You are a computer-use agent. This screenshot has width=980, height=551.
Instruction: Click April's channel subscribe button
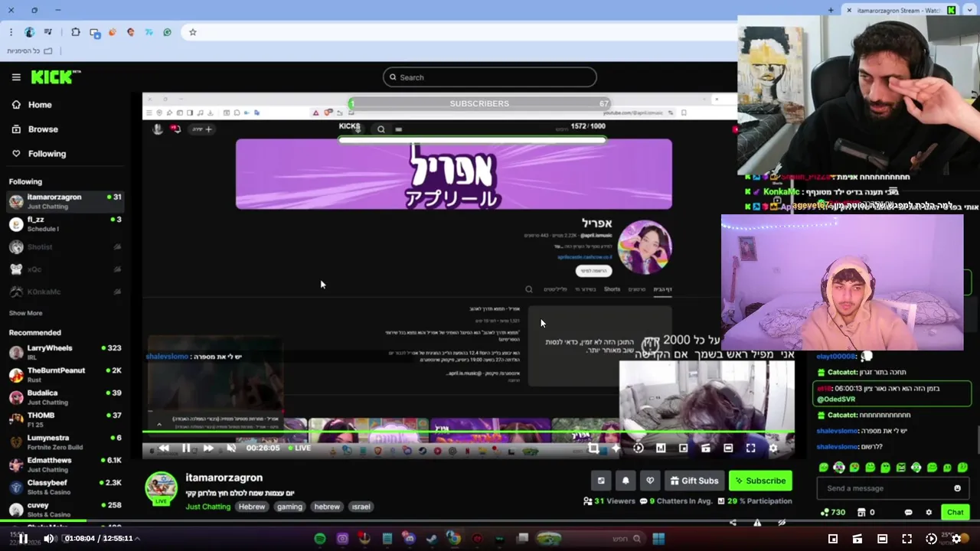pyautogui.click(x=594, y=271)
